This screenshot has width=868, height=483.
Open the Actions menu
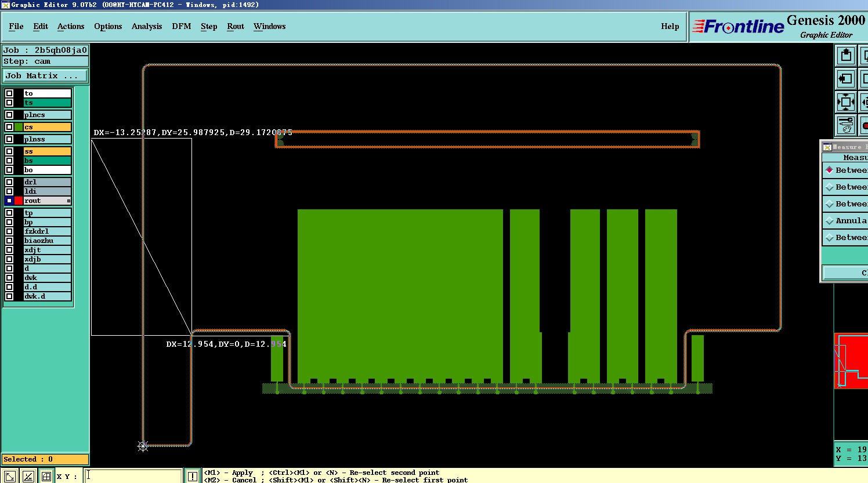pyautogui.click(x=71, y=26)
